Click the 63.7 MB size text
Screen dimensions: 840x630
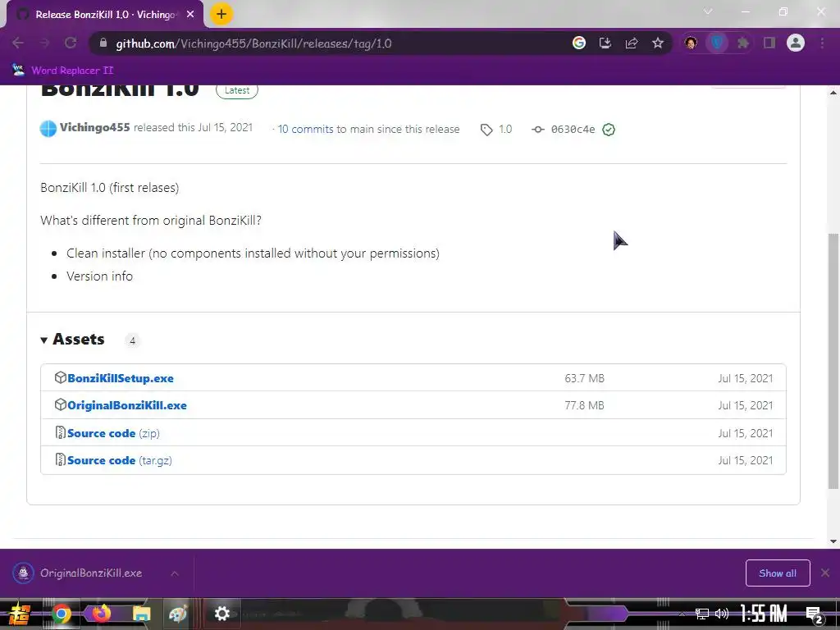pos(584,378)
